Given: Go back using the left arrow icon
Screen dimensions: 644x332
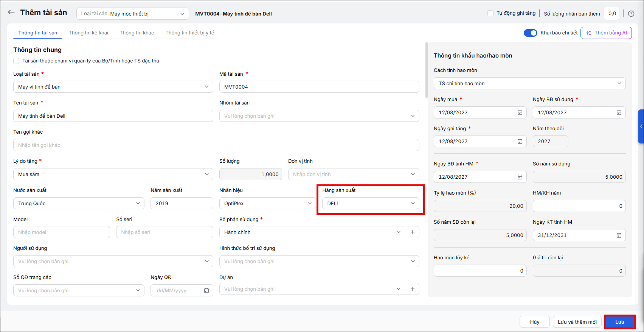Looking at the screenshot, I should tap(11, 12).
